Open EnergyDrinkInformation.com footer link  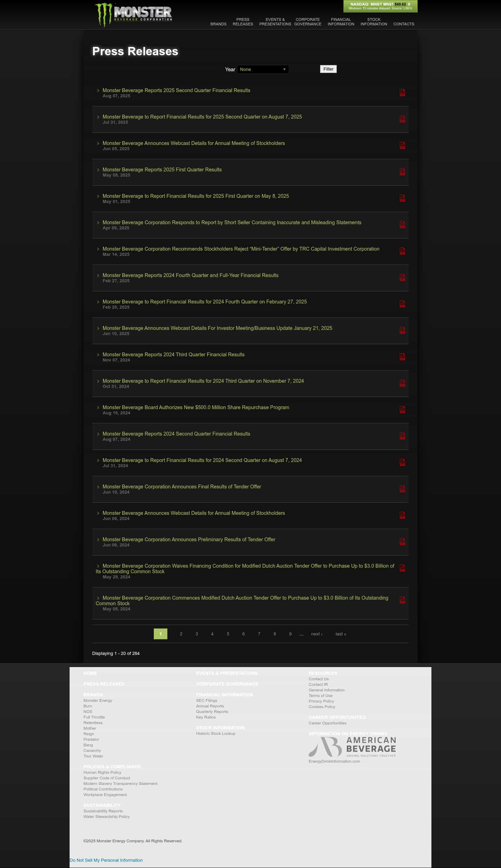[x=334, y=761]
